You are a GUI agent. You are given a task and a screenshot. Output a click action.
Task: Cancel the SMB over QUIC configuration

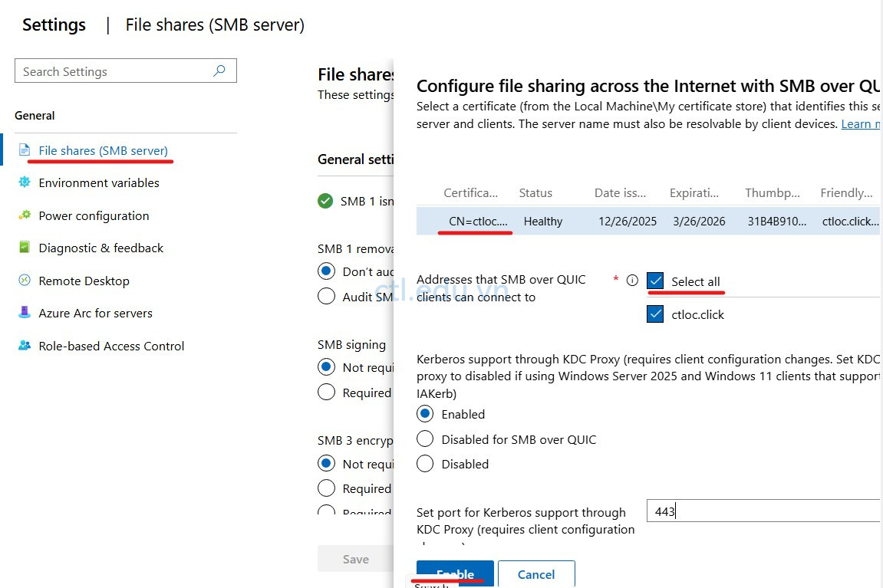(535, 574)
